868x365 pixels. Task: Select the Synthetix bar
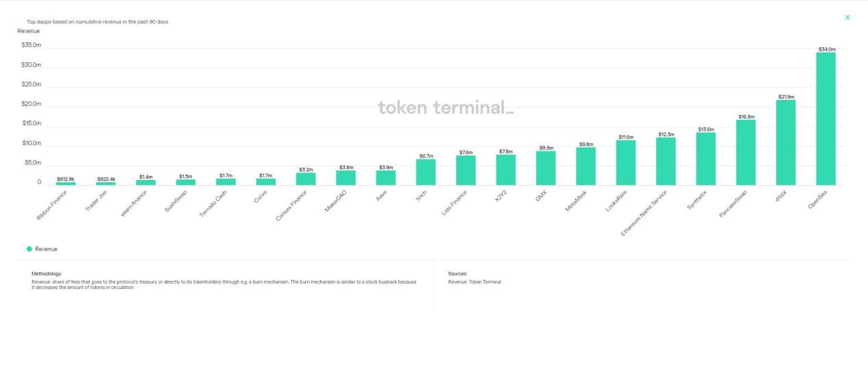706,159
